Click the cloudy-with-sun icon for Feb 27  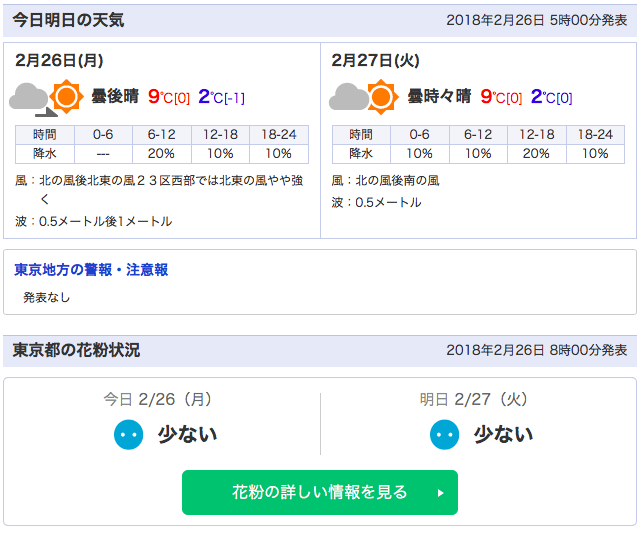pos(364,97)
